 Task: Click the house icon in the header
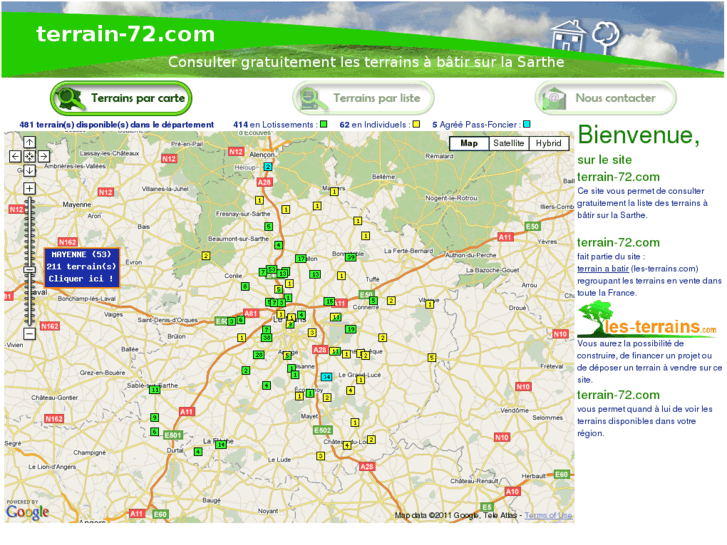(x=568, y=36)
